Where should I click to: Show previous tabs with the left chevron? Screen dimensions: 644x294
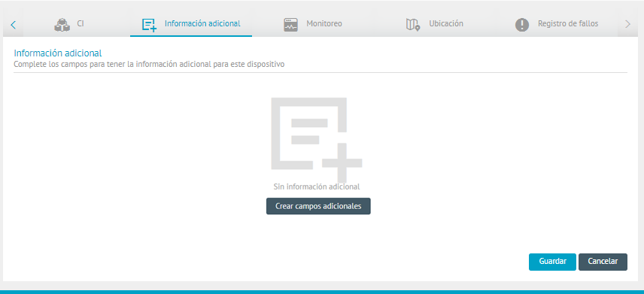tap(13, 25)
